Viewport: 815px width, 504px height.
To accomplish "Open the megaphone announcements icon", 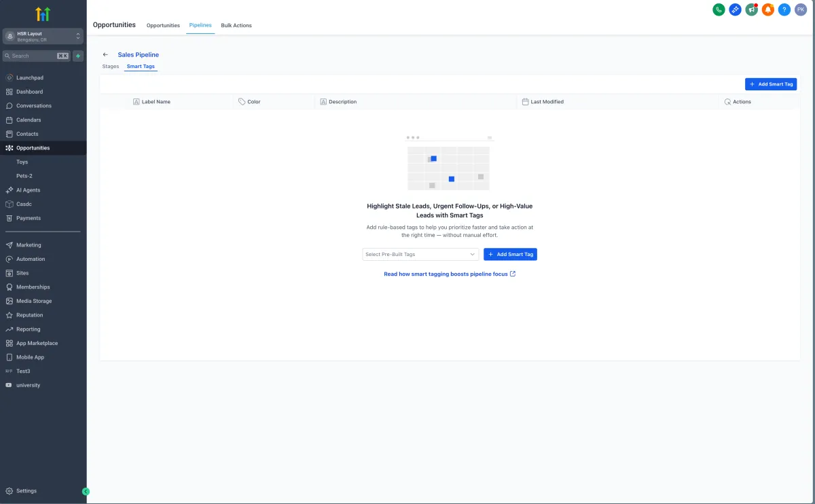I will click(x=751, y=10).
